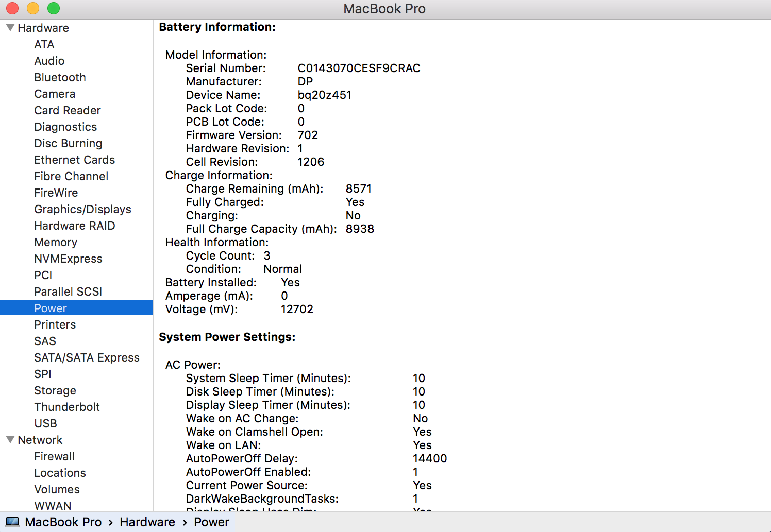Click full charge capacity value 8938
Viewport: 771px width, 532px height.
point(360,229)
